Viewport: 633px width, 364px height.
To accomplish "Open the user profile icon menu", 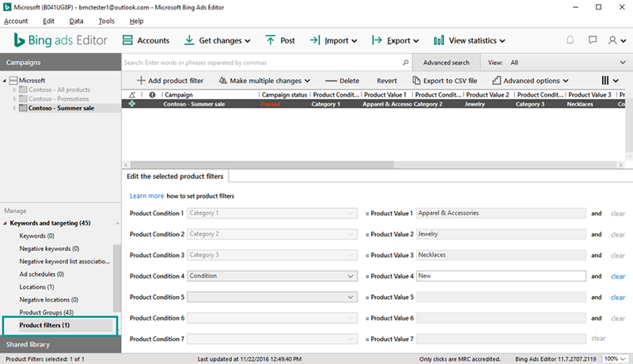I will point(617,40).
